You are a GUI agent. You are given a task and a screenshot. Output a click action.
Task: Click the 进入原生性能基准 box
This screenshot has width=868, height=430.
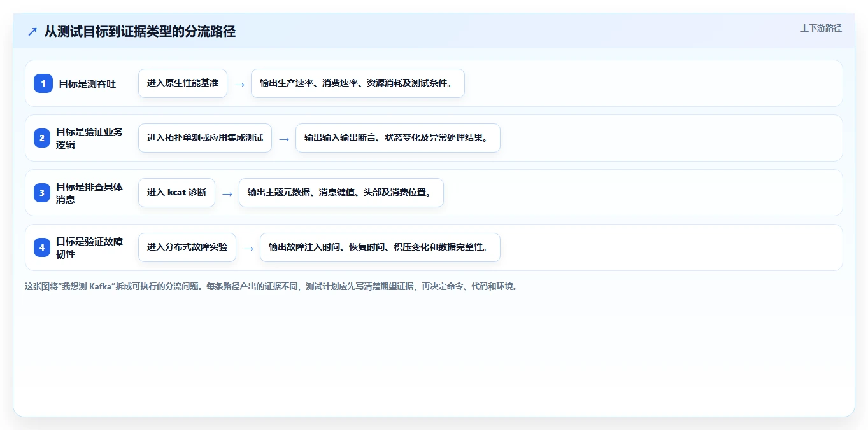click(x=183, y=83)
